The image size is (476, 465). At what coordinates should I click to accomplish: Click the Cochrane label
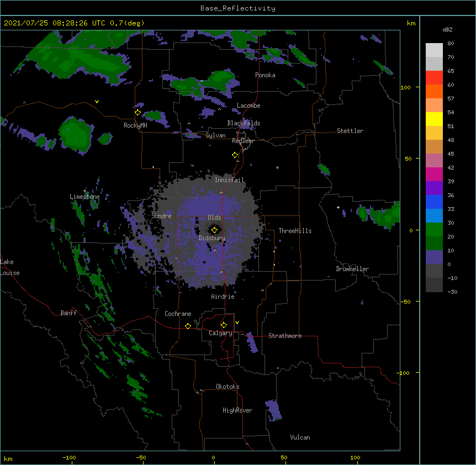178,314
